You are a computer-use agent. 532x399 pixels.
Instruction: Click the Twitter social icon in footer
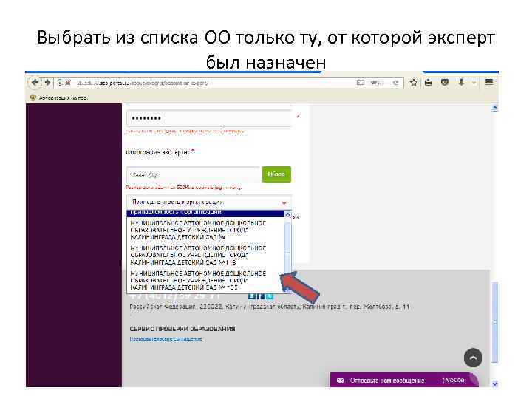(x=270, y=296)
